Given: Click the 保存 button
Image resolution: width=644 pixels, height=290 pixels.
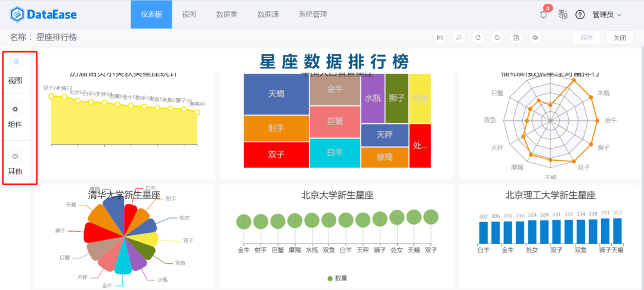Looking at the screenshot, I should [x=587, y=38].
